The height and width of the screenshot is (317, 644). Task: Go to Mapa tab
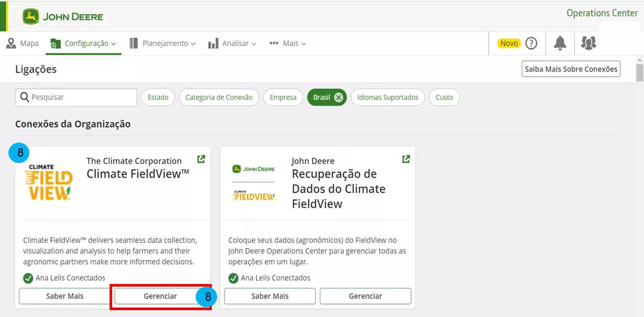click(x=23, y=43)
